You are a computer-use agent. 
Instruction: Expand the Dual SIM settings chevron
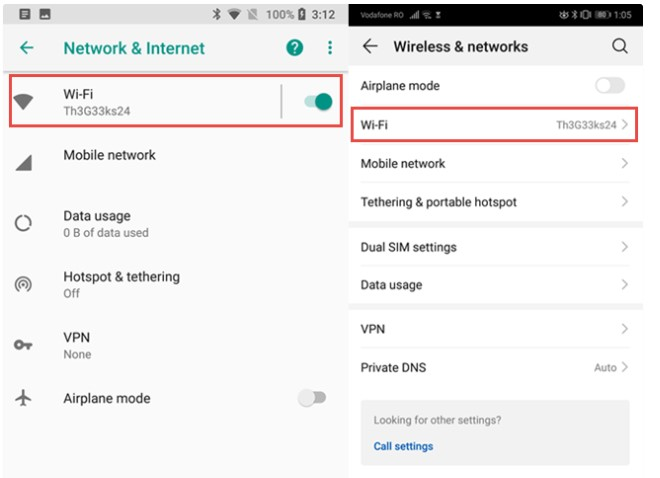pyautogui.click(x=624, y=247)
